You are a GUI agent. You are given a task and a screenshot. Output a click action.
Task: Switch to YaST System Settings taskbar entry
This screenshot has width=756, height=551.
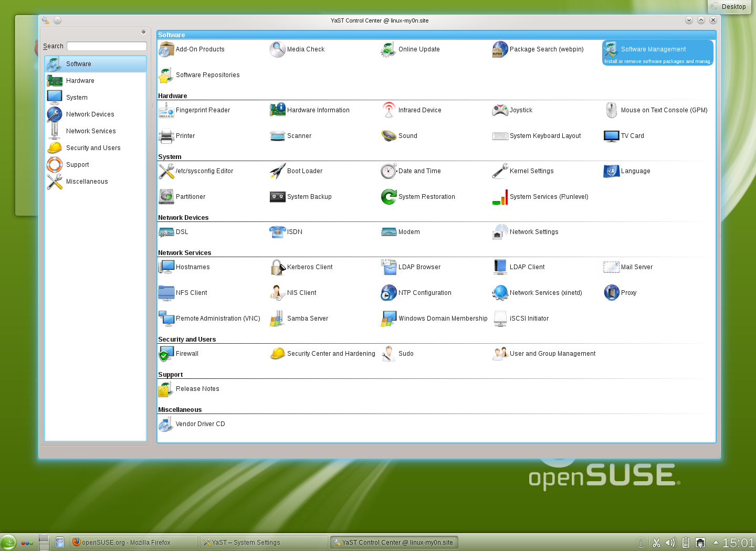click(x=264, y=542)
